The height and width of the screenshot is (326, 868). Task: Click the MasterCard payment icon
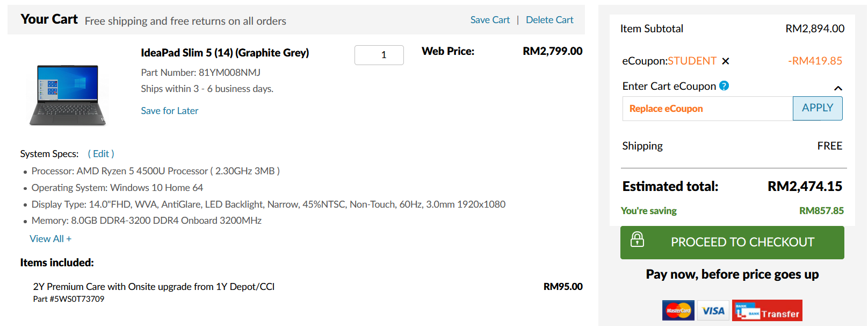tap(678, 310)
